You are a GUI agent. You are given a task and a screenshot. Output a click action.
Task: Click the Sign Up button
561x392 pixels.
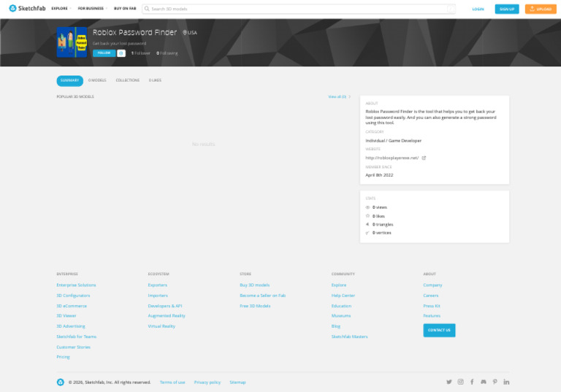[507, 9]
